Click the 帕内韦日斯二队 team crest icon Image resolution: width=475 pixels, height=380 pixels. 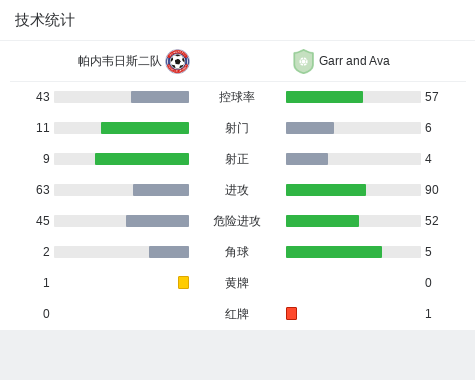[178, 61]
